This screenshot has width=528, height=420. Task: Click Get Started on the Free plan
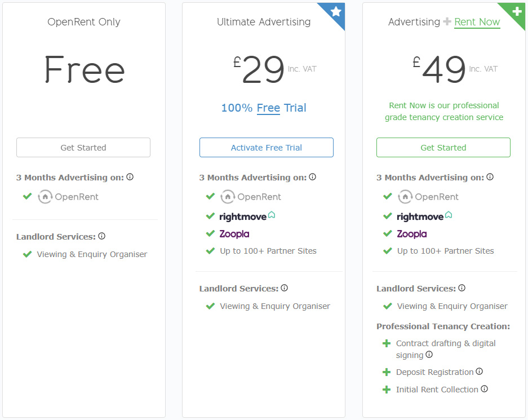(x=83, y=147)
